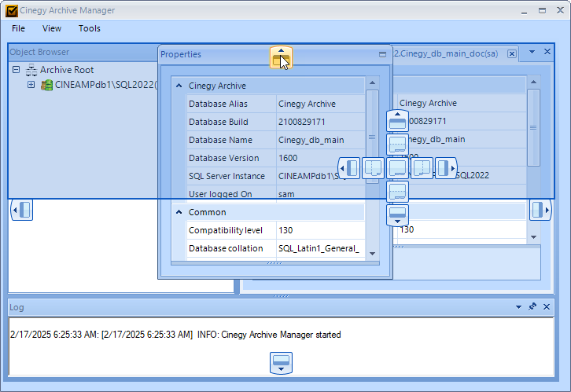
Task: Select the highlighted dock-to-top-edge guide under the cursor
Action: pyautogui.click(x=281, y=57)
